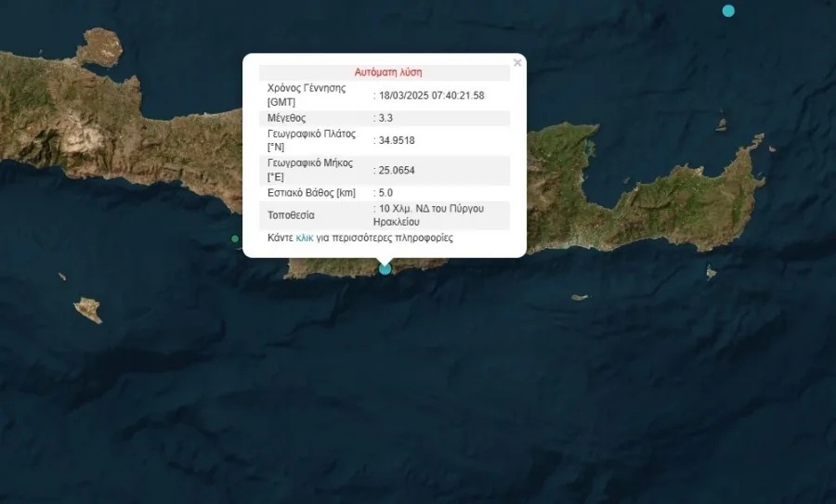Select the cyan earthquake marker at top right
836x504 pixels.
tap(728, 11)
